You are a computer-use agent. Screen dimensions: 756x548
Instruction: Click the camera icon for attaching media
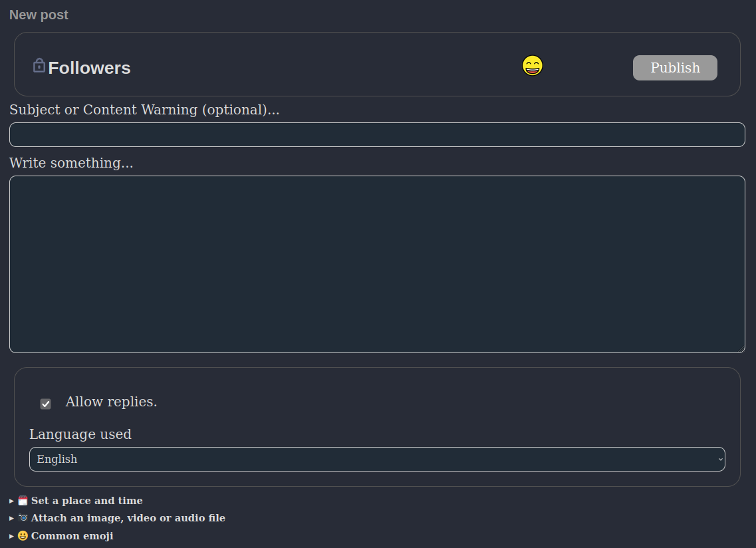click(22, 517)
